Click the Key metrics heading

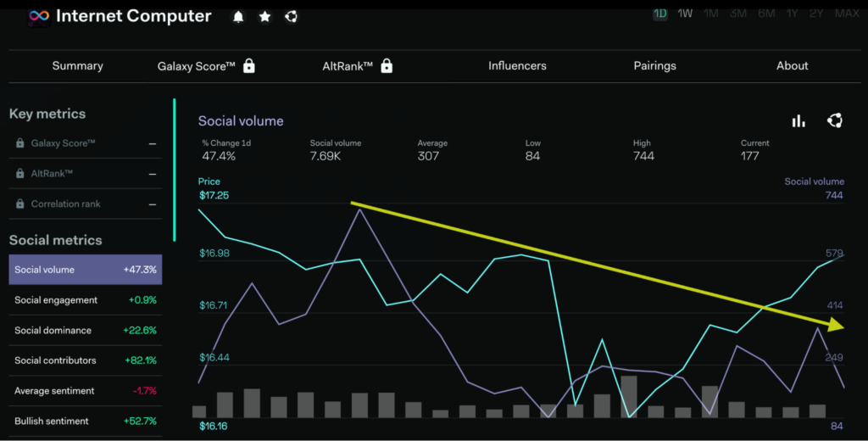[47, 114]
